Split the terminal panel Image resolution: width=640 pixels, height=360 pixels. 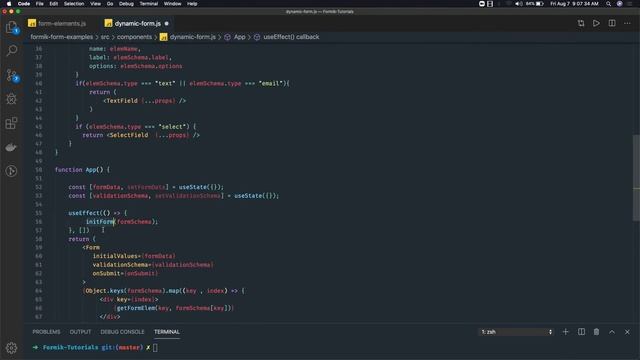(581, 332)
